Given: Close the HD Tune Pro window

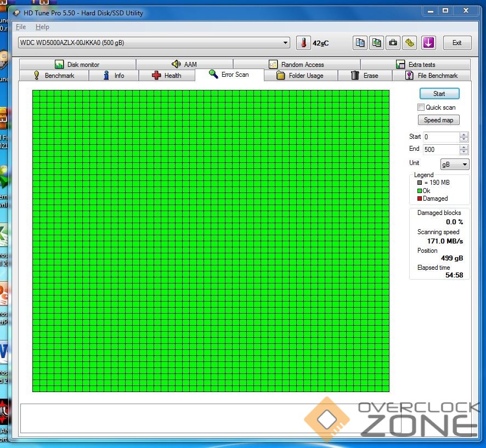Looking at the screenshot, I should click(x=466, y=11).
